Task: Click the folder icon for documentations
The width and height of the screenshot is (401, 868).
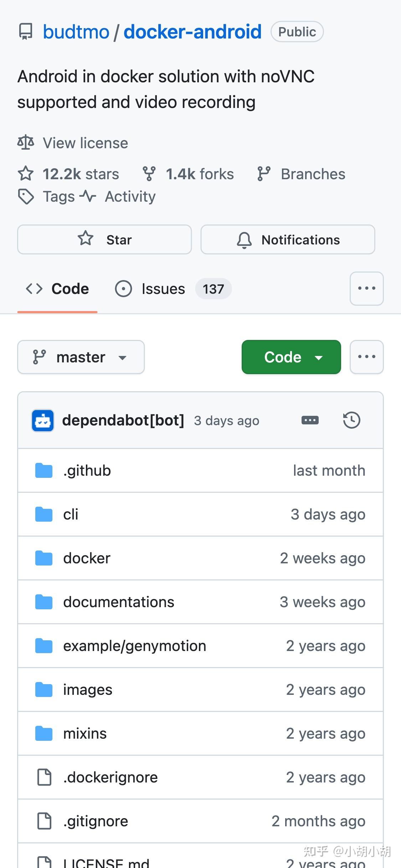Action: click(x=44, y=602)
